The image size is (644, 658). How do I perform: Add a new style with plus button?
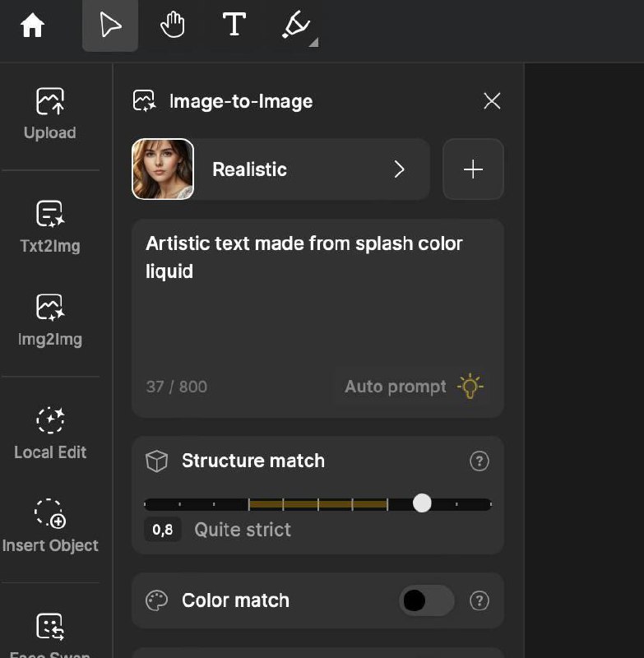coord(473,169)
